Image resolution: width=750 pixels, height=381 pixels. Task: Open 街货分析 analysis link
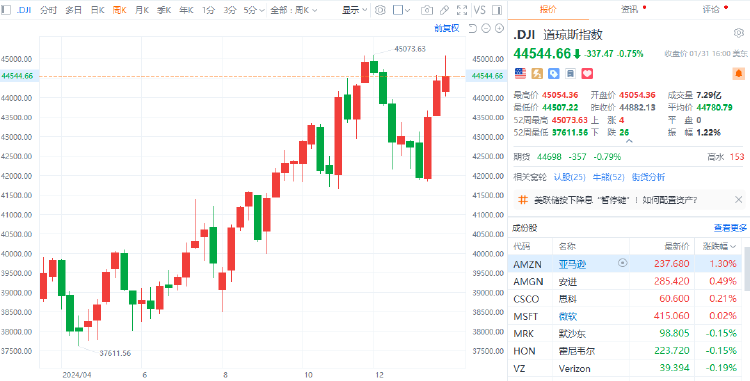[x=648, y=177]
